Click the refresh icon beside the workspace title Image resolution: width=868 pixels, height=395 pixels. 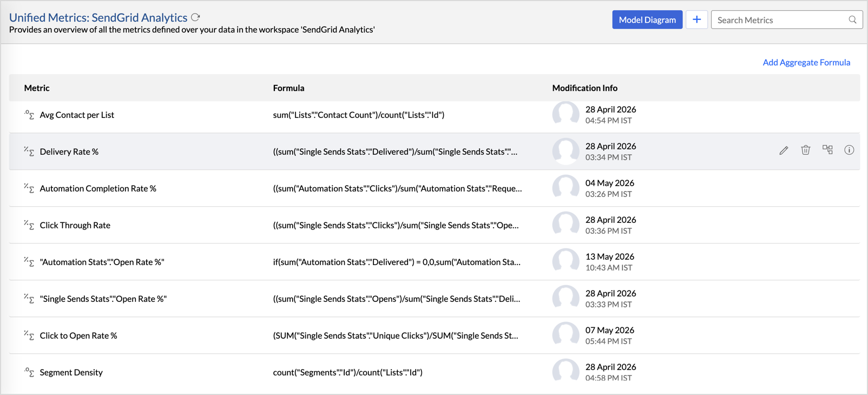pyautogui.click(x=195, y=17)
